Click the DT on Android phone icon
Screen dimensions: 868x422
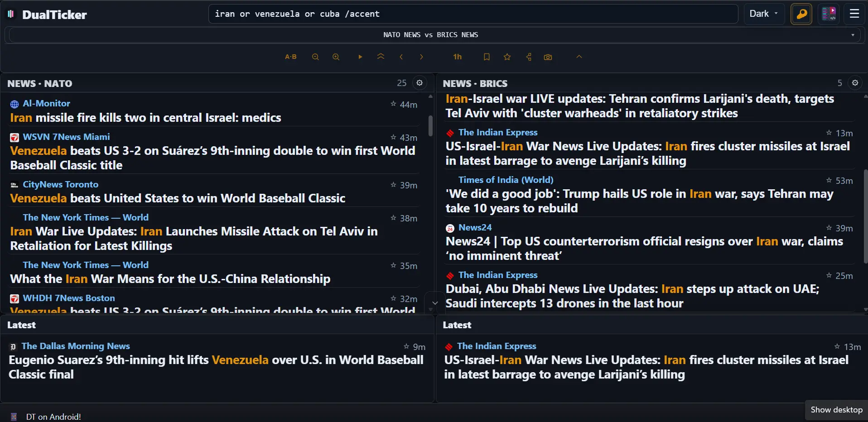[14, 417]
